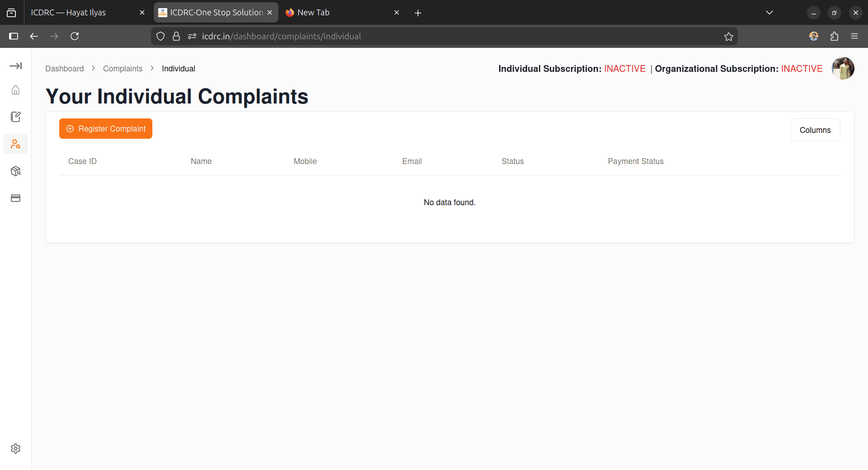Click the user profile avatar photo
The width and height of the screenshot is (868, 470).
pos(843,68)
